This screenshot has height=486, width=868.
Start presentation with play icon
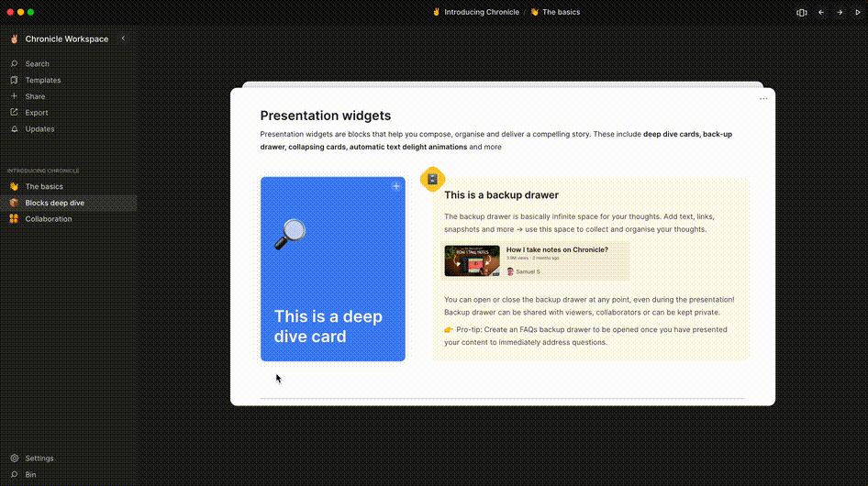858,12
